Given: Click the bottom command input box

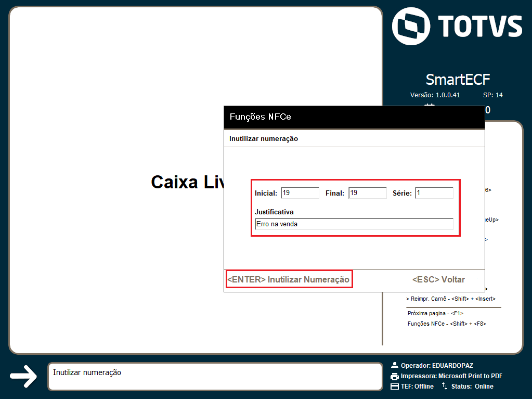Looking at the screenshot, I should (x=215, y=377).
